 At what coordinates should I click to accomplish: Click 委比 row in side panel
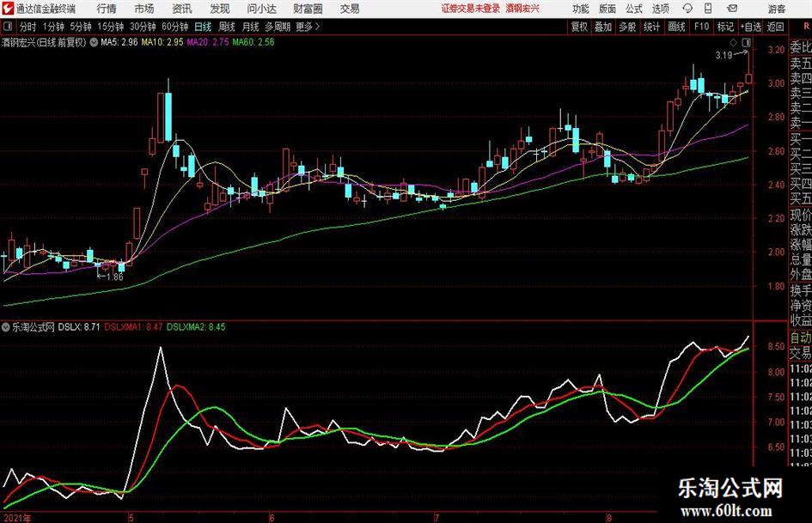(800, 47)
